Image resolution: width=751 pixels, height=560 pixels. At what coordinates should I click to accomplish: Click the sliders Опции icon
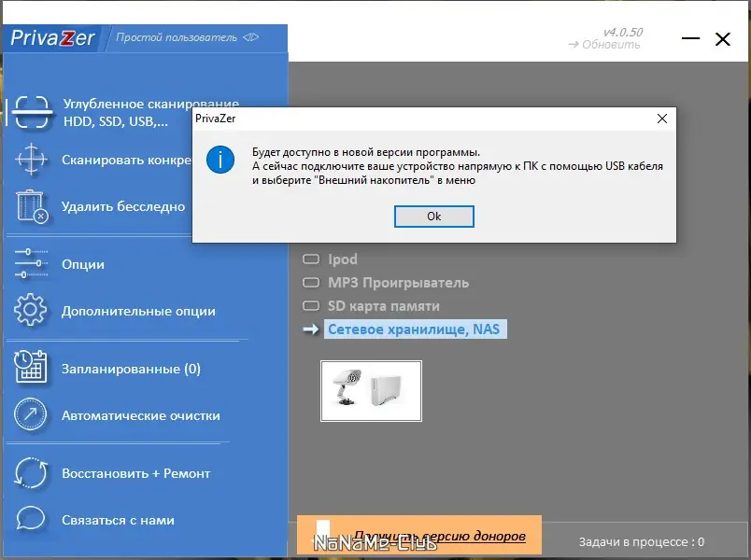[x=31, y=264]
